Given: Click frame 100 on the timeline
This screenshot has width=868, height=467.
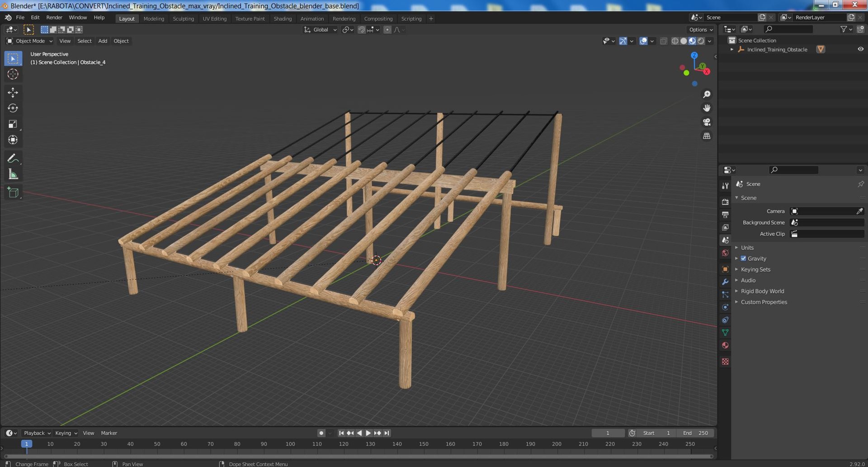Looking at the screenshot, I should pyautogui.click(x=290, y=444).
